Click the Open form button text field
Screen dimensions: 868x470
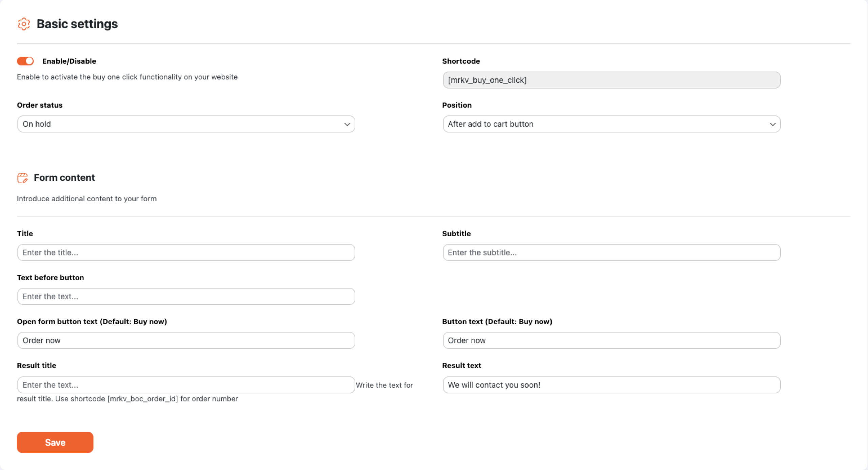pyautogui.click(x=186, y=340)
